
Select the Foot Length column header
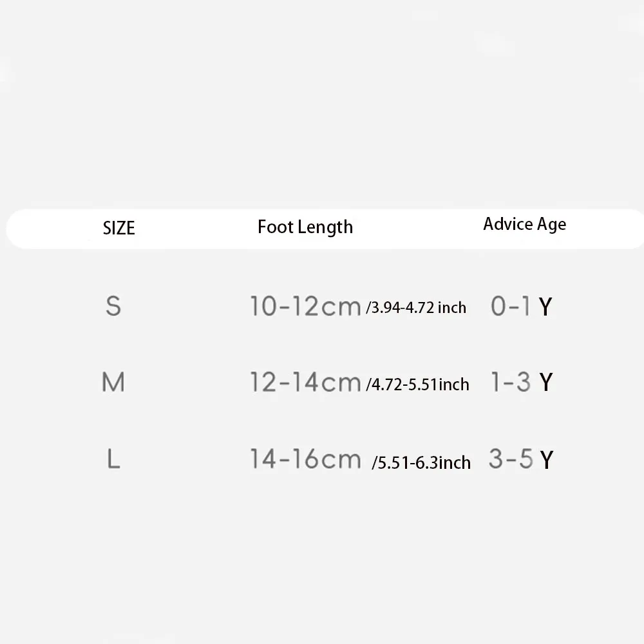click(305, 227)
